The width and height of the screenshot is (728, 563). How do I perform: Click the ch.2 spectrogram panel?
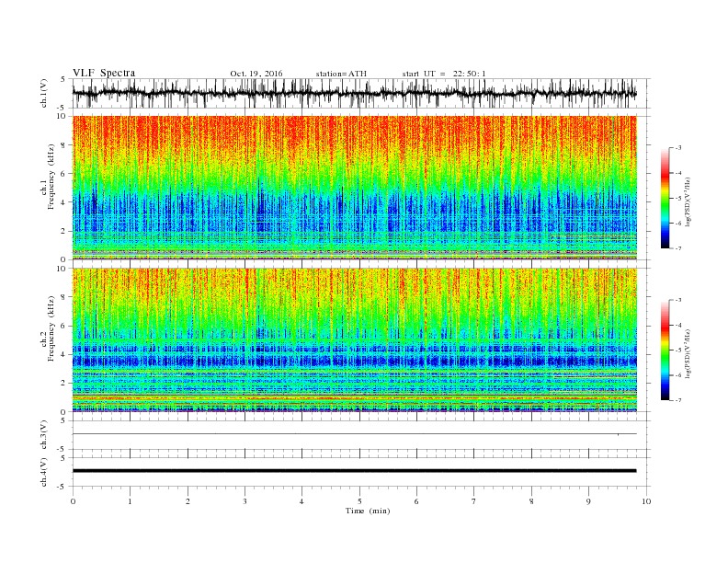click(354, 339)
